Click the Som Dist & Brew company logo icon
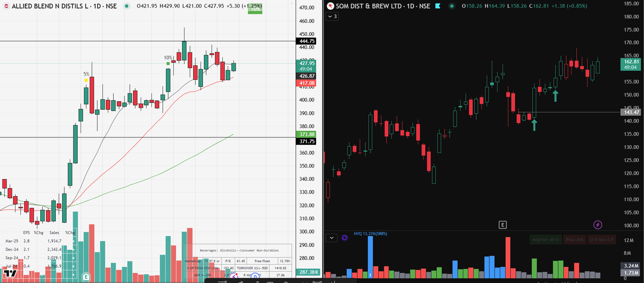Screen dimensions: 644x283 pyautogui.click(x=331, y=6)
